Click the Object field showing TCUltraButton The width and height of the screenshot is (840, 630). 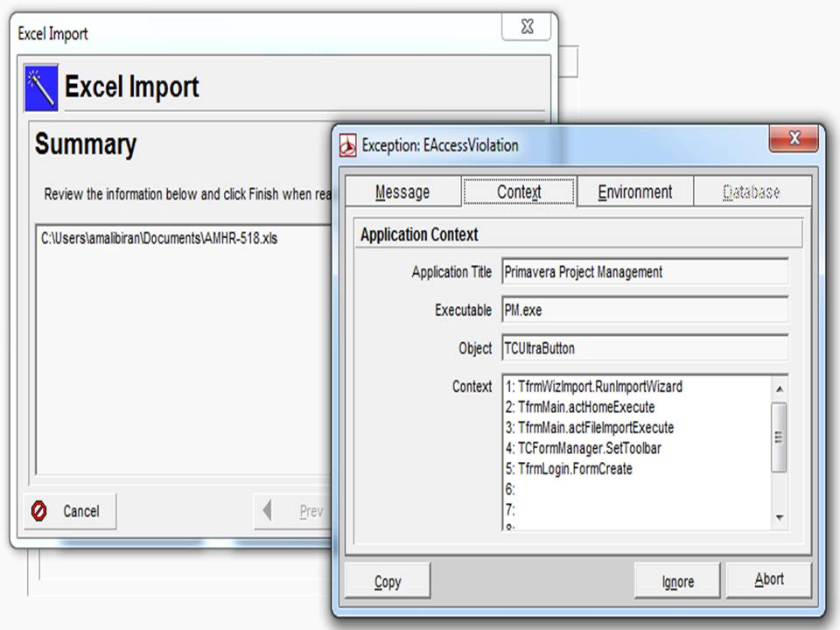point(645,348)
